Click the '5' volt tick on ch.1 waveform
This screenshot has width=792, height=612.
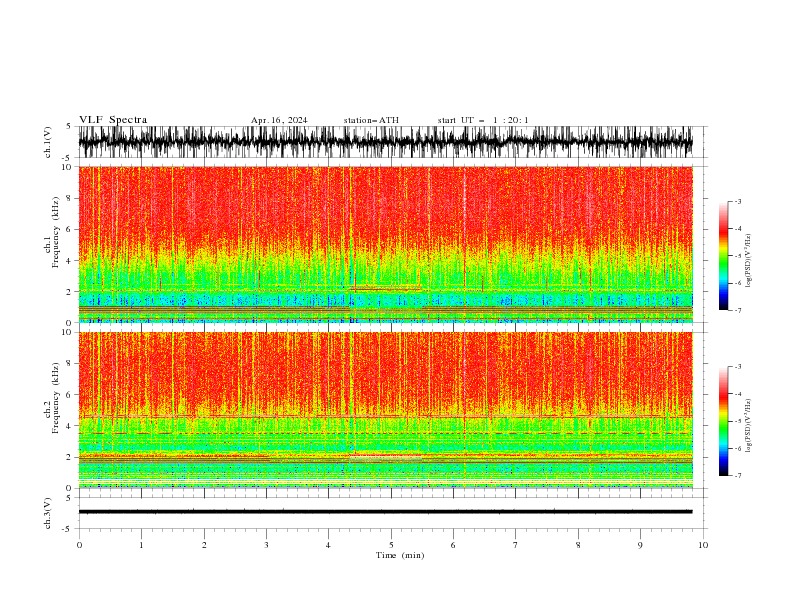coord(69,126)
